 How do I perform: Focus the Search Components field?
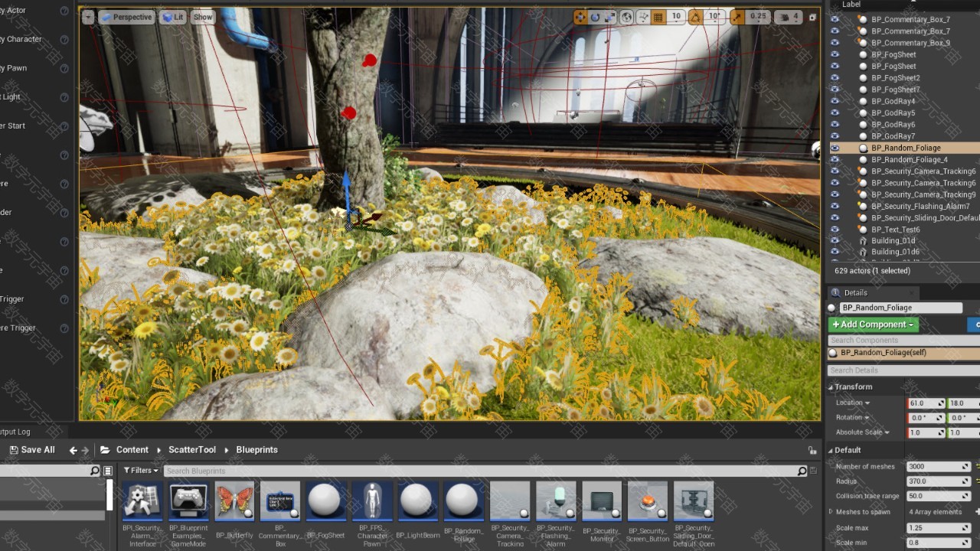(903, 340)
